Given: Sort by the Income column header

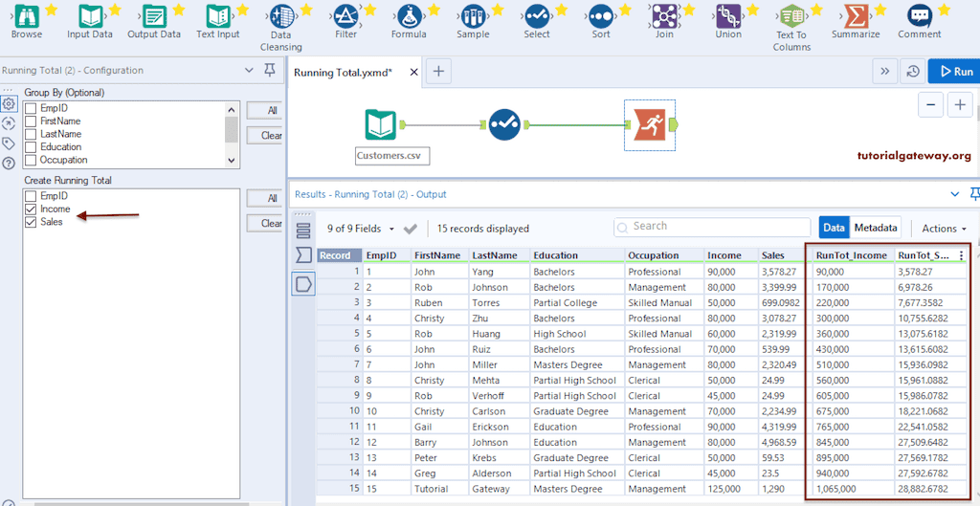Looking at the screenshot, I should tap(730, 255).
